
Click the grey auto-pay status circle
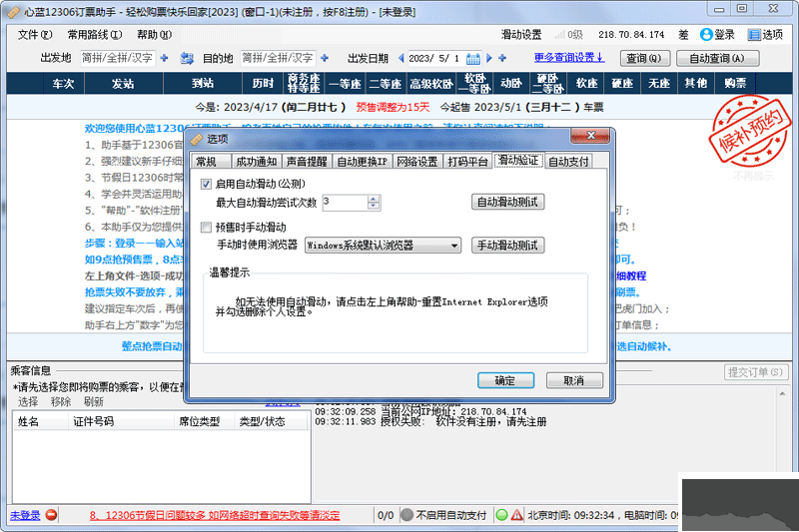pos(406,515)
